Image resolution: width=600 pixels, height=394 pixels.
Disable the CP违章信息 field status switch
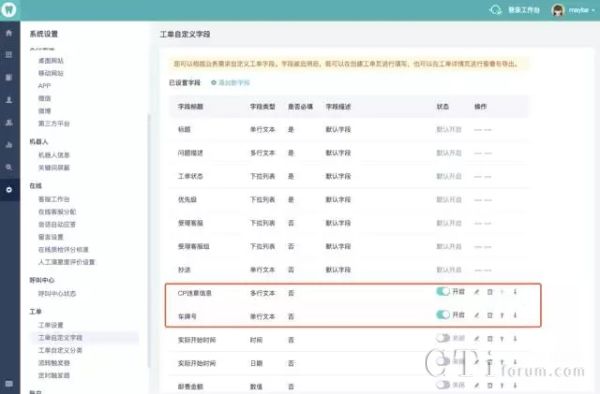443,291
